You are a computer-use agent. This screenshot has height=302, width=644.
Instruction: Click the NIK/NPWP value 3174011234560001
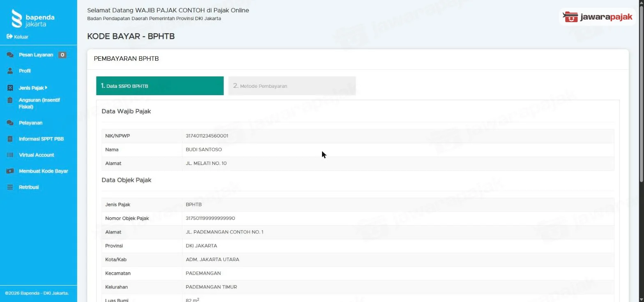[207, 136]
